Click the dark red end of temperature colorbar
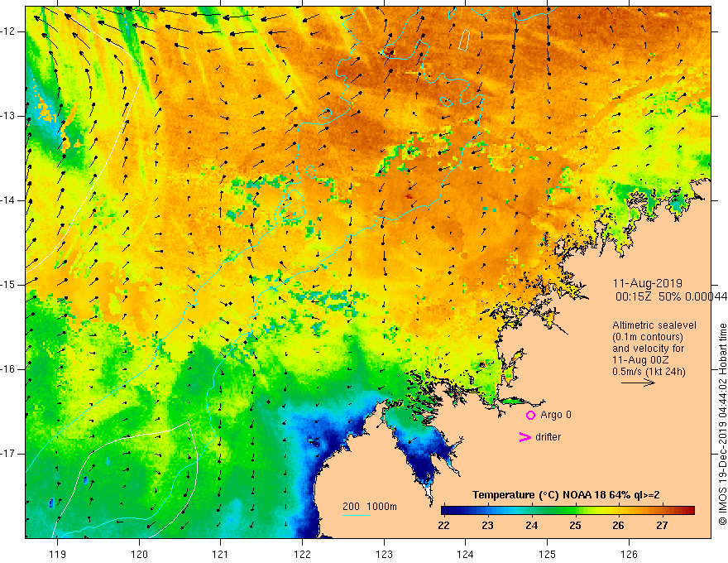The height and width of the screenshot is (563, 728). (x=689, y=511)
